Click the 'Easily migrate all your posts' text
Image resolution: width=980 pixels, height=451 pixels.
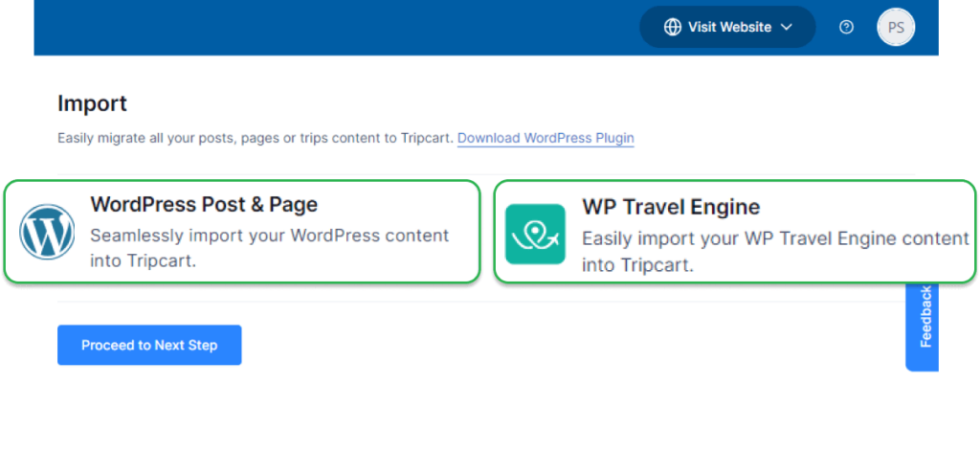pos(144,138)
